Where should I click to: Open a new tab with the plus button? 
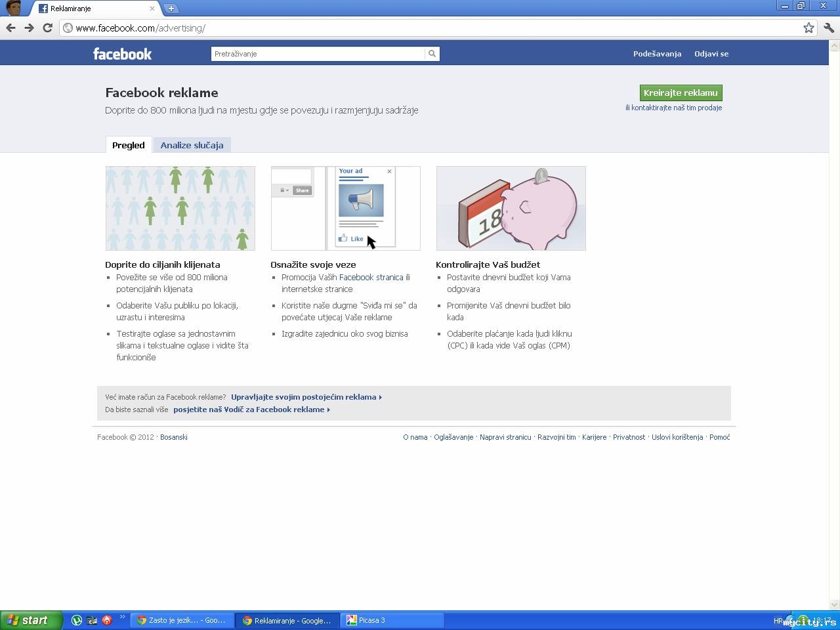tap(171, 9)
